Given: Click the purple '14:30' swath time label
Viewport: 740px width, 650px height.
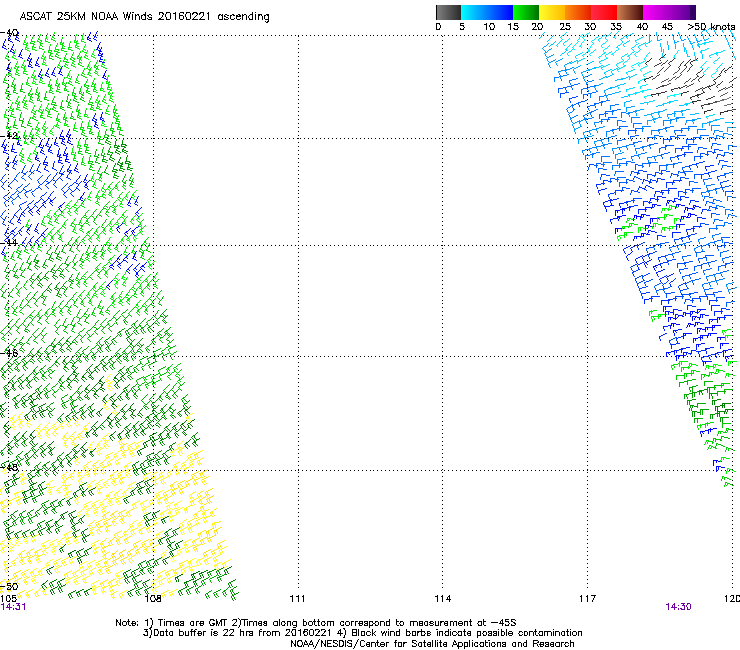Looking at the screenshot, I should [x=679, y=607].
